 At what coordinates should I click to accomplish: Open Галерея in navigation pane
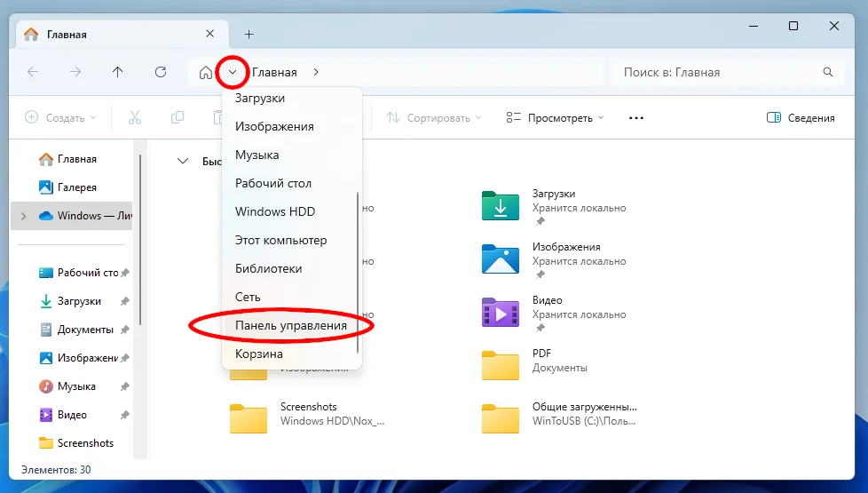pos(72,187)
